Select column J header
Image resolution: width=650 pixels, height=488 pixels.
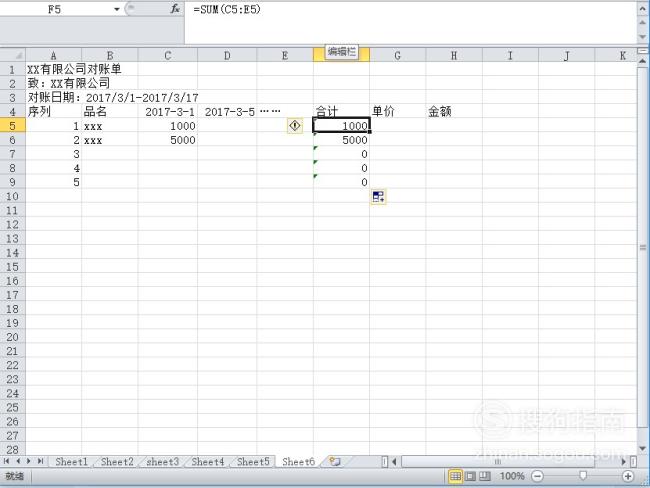(567, 55)
